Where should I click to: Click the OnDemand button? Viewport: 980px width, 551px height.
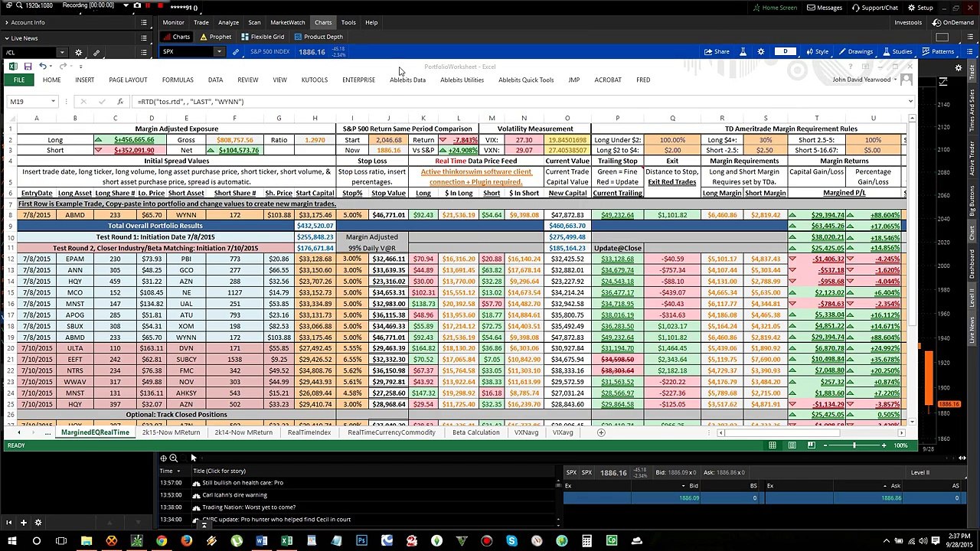click(x=954, y=22)
